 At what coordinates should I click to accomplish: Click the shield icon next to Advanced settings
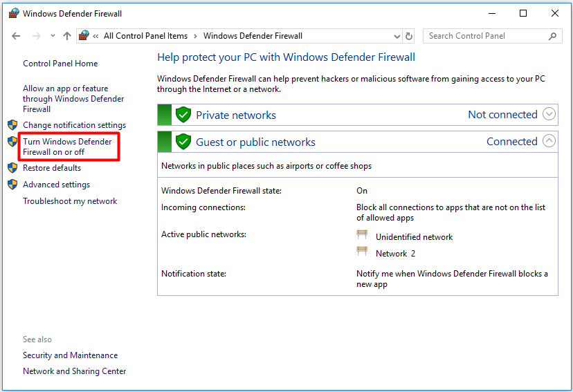[x=12, y=185]
